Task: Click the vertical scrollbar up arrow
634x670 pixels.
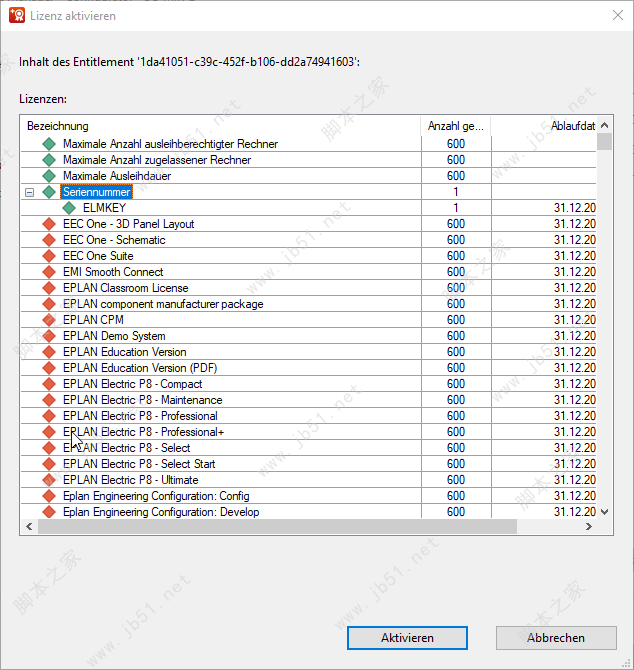Action: click(605, 125)
